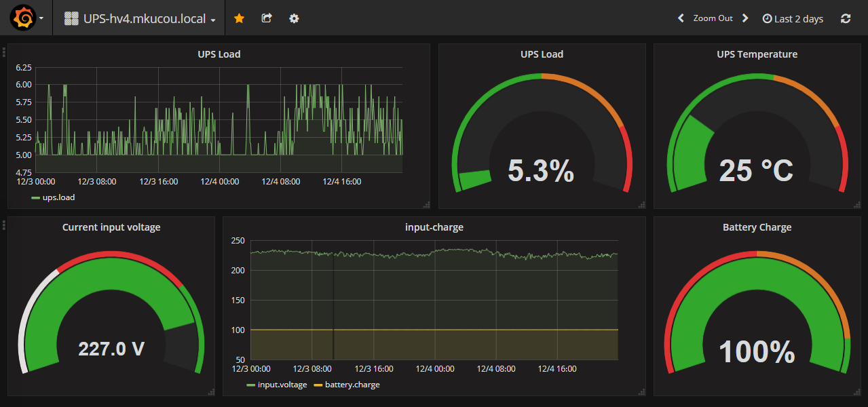
Task: Click the yellow battery.charge legend color swatch
Action: 318,385
